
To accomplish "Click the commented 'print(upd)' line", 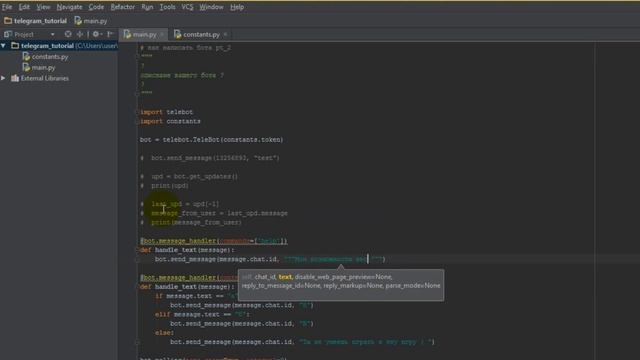I will pyautogui.click(x=164, y=186).
